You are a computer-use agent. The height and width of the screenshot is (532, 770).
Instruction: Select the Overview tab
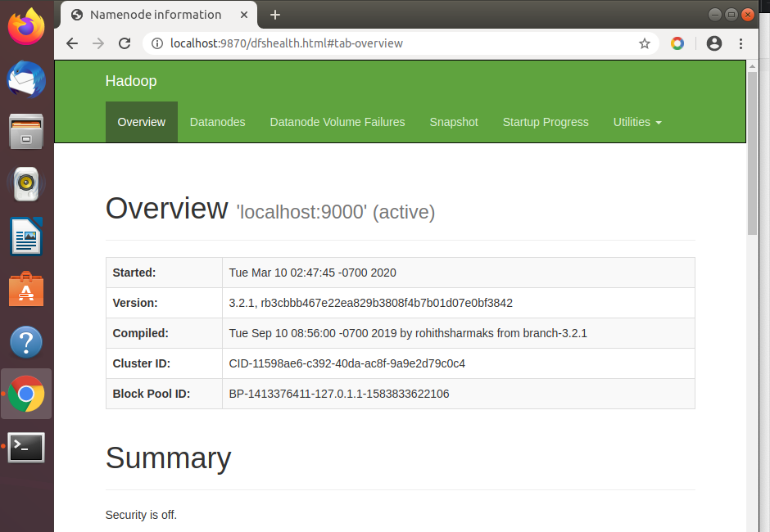pos(142,122)
